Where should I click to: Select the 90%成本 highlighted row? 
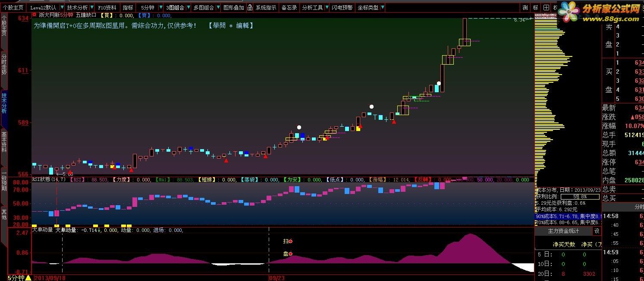pyautogui.click(x=568, y=216)
